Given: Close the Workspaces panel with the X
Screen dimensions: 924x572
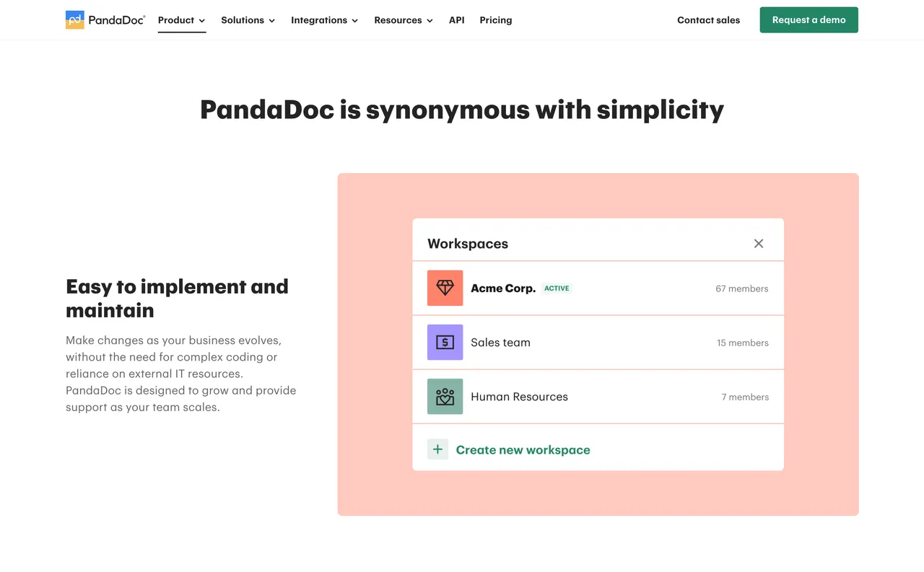Looking at the screenshot, I should (x=758, y=244).
